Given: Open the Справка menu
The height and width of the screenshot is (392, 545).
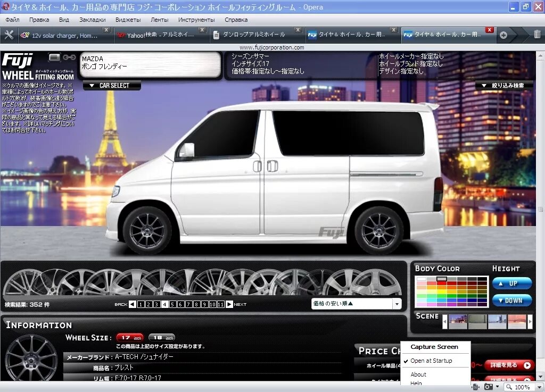Looking at the screenshot, I should point(236,20).
